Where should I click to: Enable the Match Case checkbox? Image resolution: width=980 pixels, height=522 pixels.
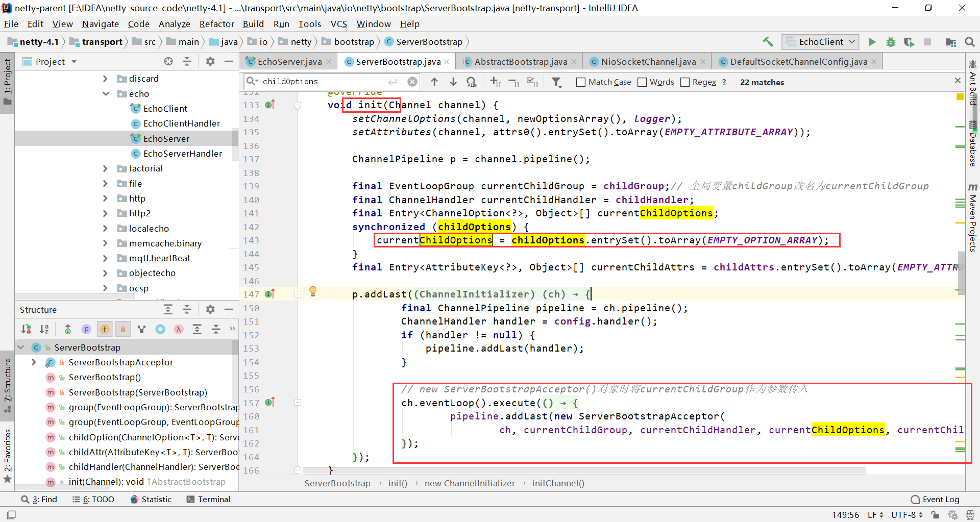(581, 82)
